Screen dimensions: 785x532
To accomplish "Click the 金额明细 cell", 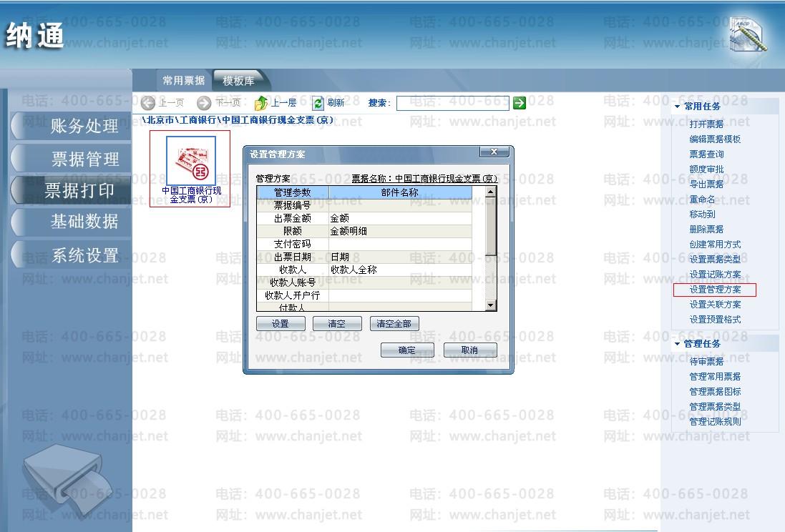I will (400, 231).
